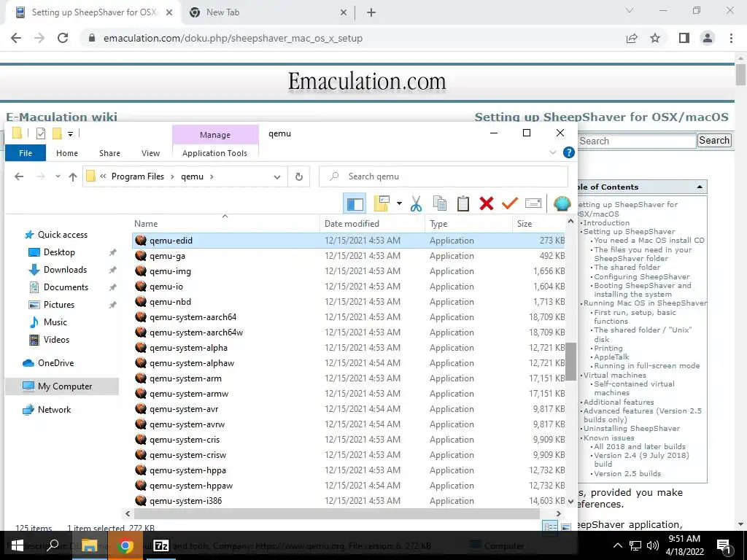Click the wiki Search button
This screenshot has width=747, height=560.
(x=714, y=141)
